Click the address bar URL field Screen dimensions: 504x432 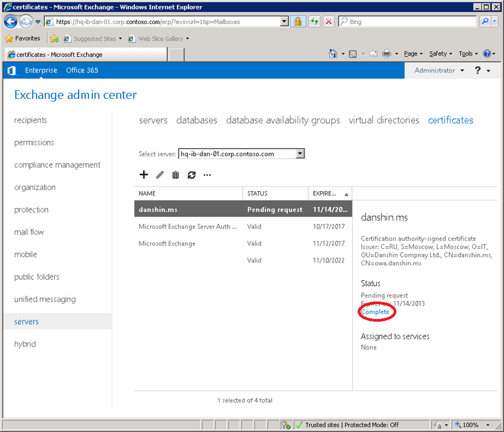[x=167, y=21]
